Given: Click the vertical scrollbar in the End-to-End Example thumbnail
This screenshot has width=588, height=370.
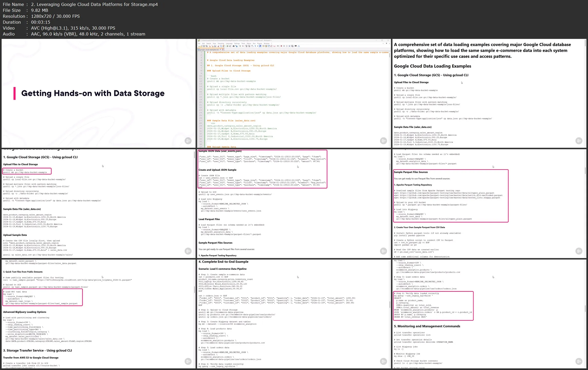Looking at the screenshot, I should tap(390, 305).
